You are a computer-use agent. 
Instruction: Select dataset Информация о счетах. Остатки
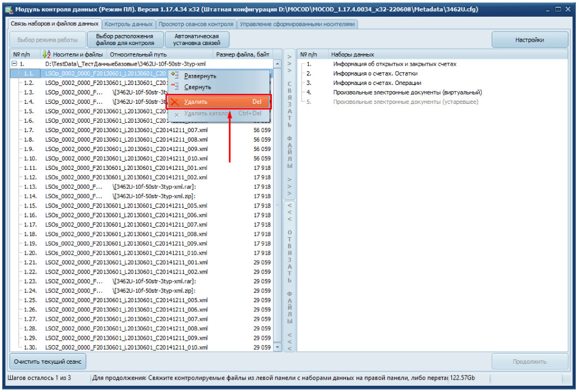point(375,73)
